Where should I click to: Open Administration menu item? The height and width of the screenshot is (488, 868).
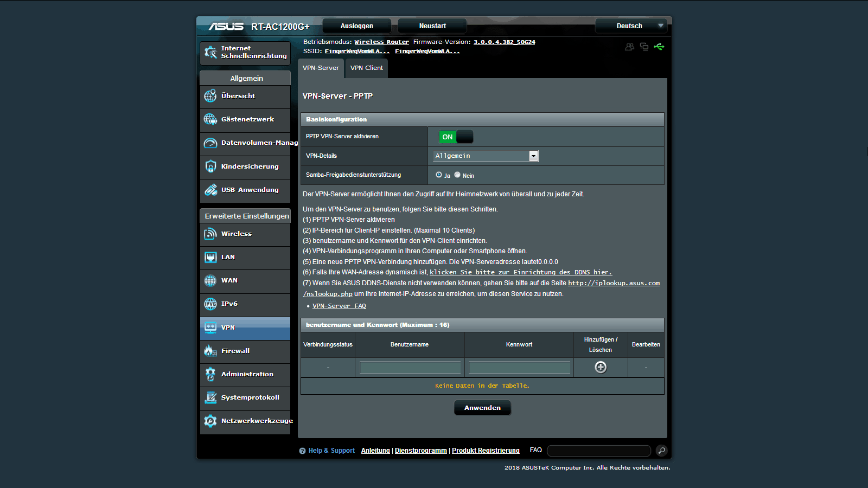point(245,374)
